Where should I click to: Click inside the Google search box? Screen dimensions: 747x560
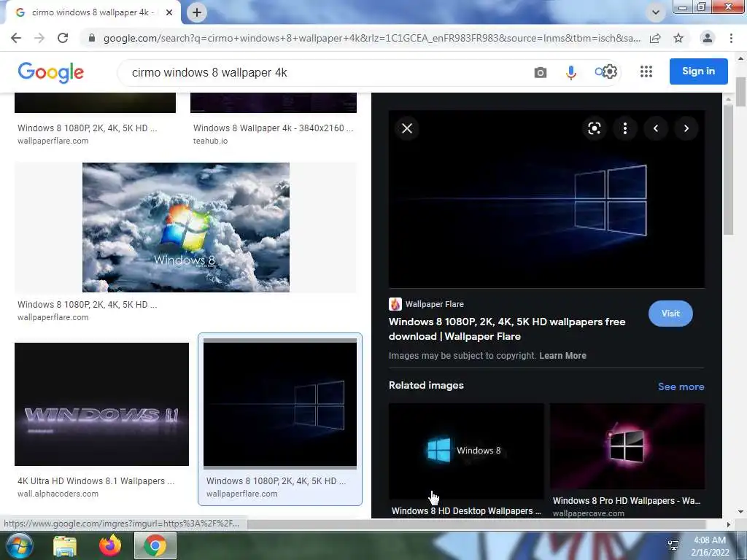[324, 72]
